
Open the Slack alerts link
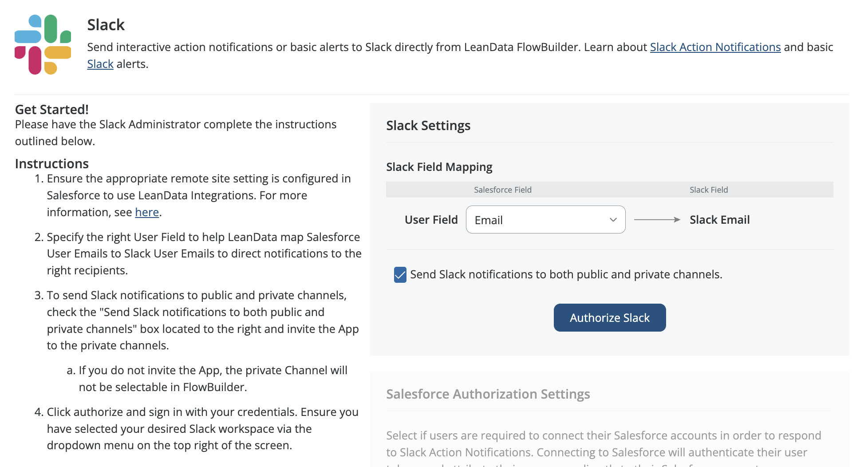tap(100, 64)
